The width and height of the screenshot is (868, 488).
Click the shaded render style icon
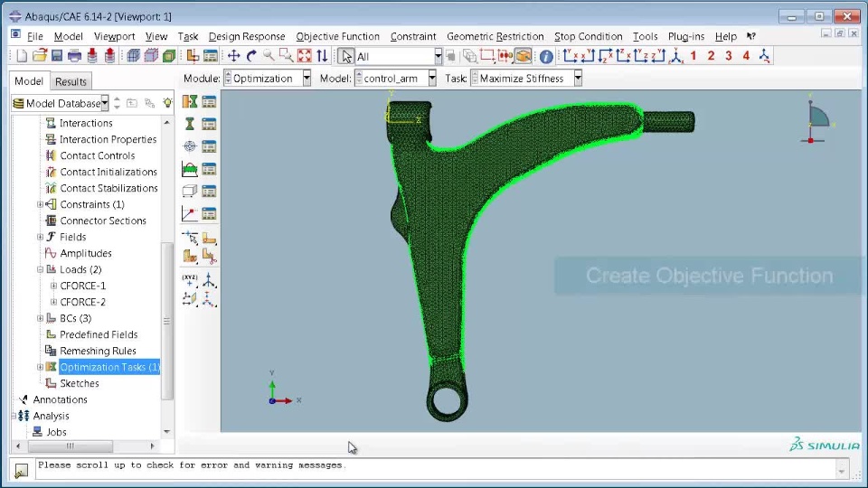click(169, 56)
